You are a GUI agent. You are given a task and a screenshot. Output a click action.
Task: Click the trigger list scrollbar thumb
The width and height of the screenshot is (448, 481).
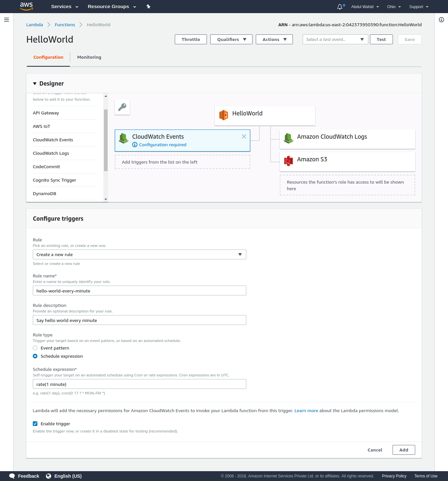click(x=106, y=140)
